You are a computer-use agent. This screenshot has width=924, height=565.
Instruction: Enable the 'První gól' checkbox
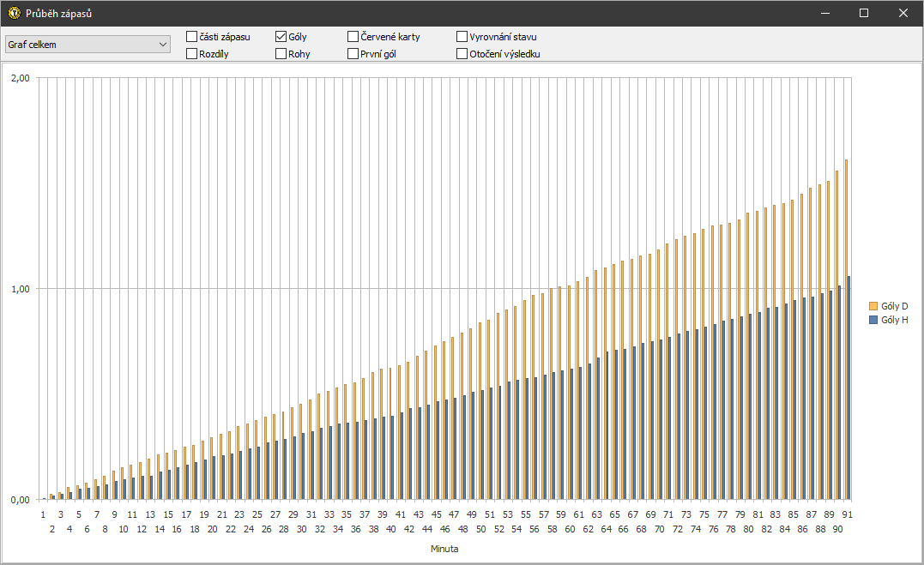(353, 54)
